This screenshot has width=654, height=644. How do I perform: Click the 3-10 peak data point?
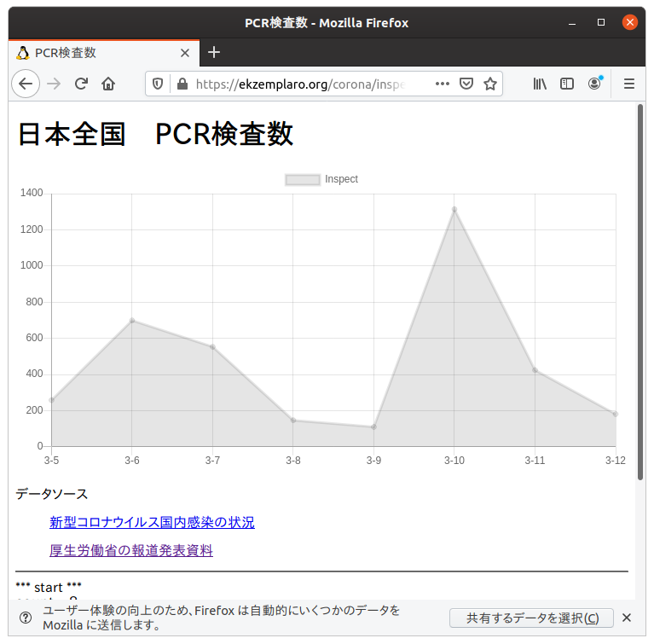(454, 210)
